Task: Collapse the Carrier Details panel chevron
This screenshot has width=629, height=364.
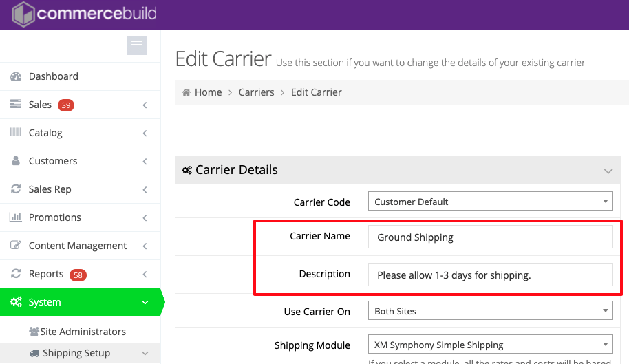Action: 608,171
